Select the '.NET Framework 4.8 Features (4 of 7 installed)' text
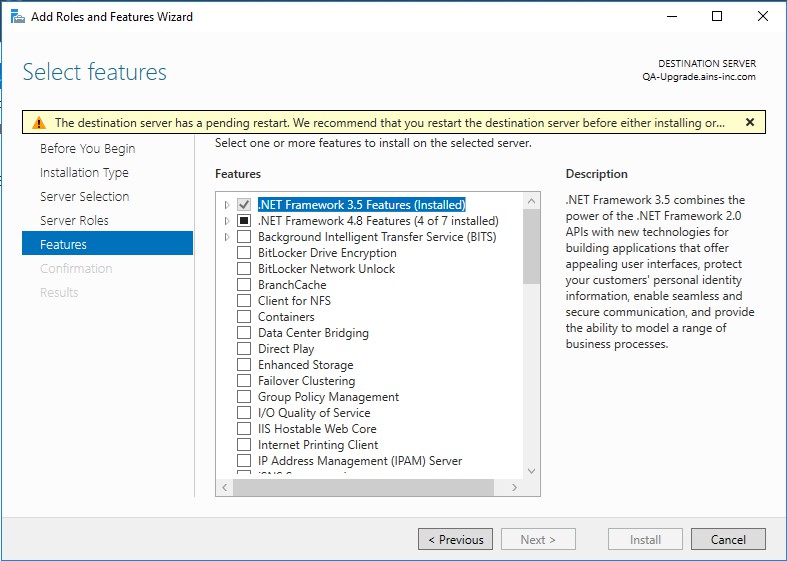This screenshot has height=561, width=787. pyautogui.click(x=378, y=221)
